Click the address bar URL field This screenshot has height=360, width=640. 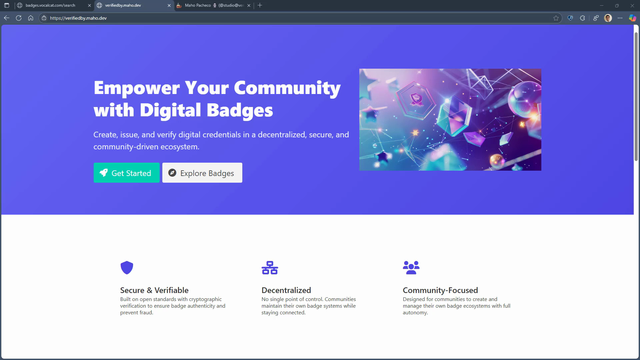coord(300,18)
